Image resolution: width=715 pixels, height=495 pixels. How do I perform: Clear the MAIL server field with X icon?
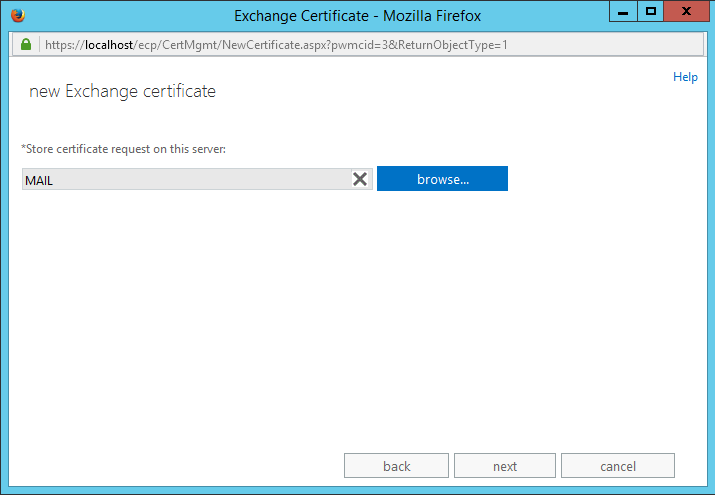pyautogui.click(x=360, y=179)
